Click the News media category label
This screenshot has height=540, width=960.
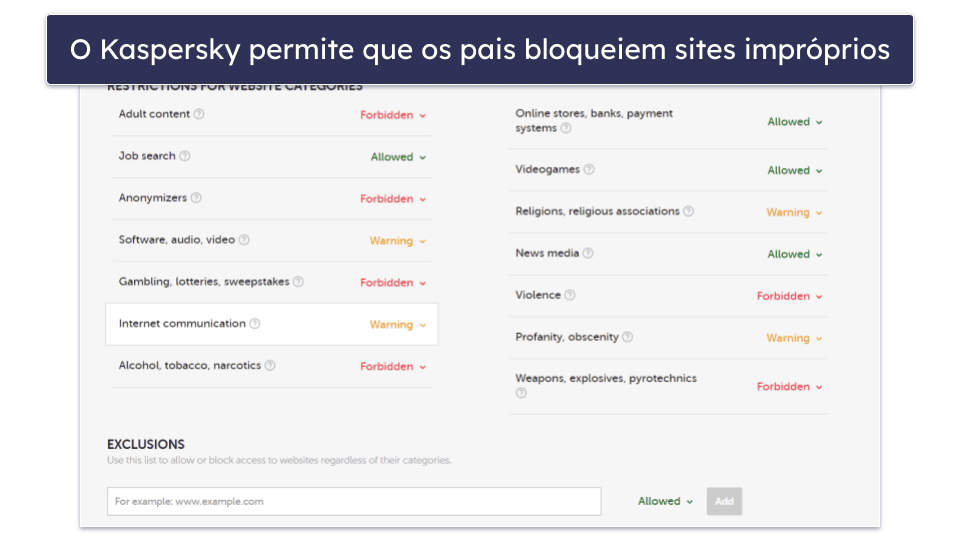click(x=547, y=253)
